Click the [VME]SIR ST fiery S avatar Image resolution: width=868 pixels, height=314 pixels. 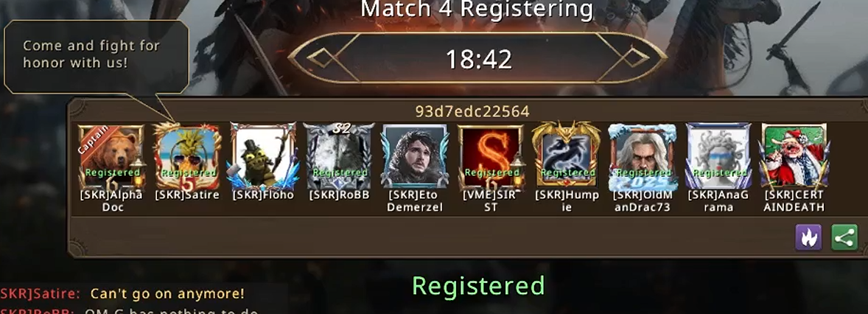(x=491, y=156)
